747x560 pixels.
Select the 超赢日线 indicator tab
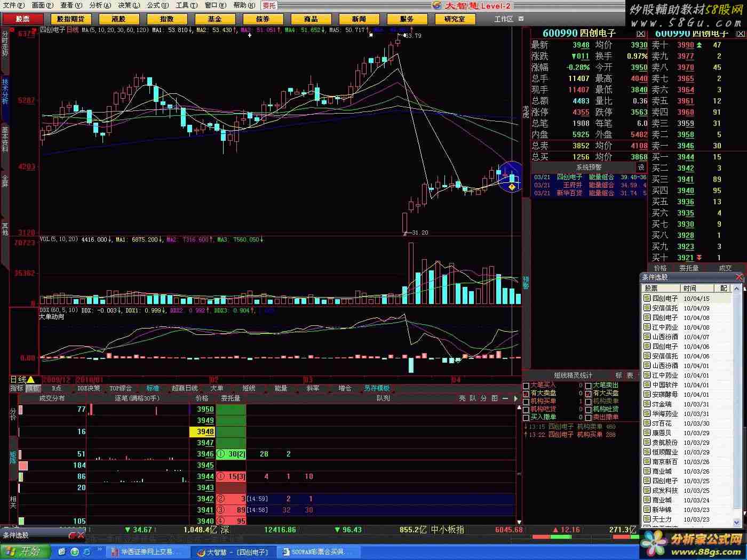click(x=185, y=388)
